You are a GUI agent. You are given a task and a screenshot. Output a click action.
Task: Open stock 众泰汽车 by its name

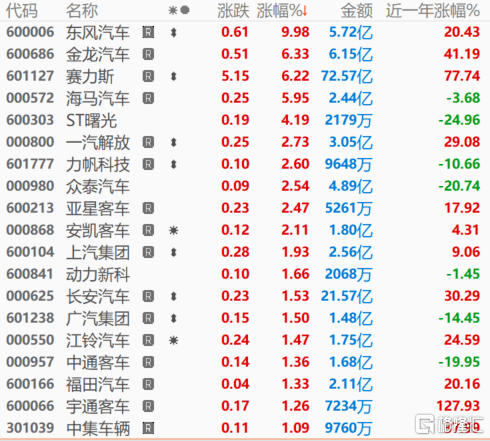click(x=98, y=186)
